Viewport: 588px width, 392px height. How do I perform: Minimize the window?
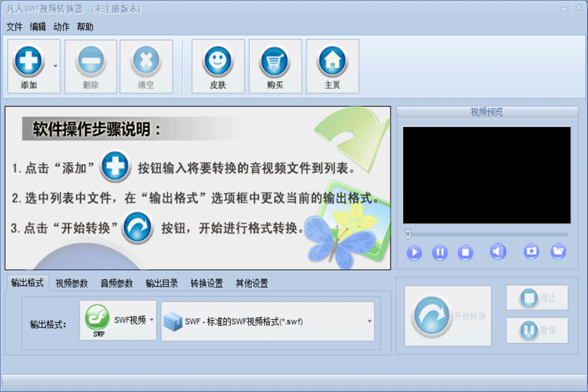pos(564,9)
